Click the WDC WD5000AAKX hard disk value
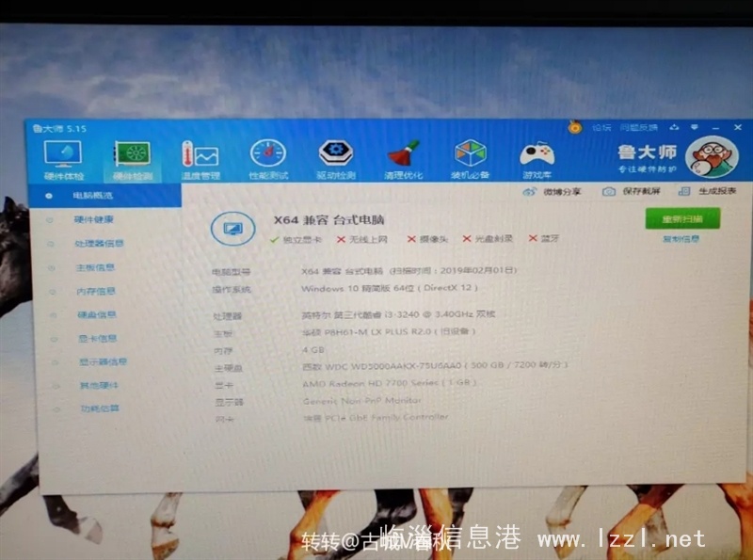 pos(435,365)
